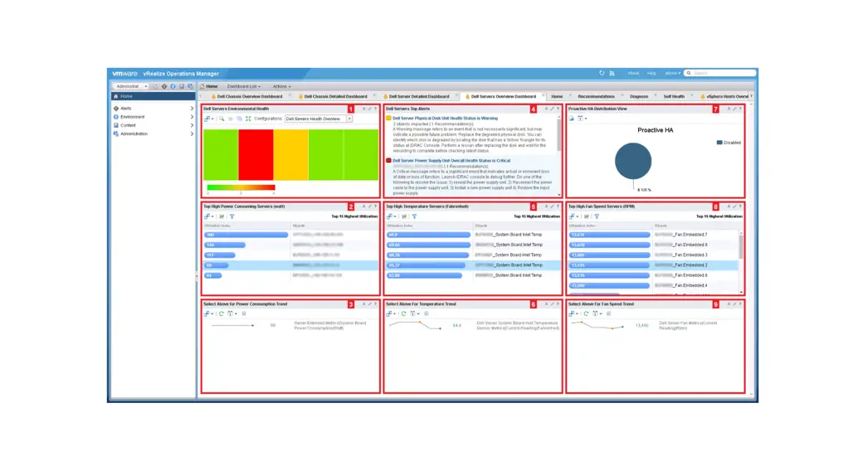This screenshot has height=471, width=868.
Task: Select the Self Health tab
Action: coord(674,96)
